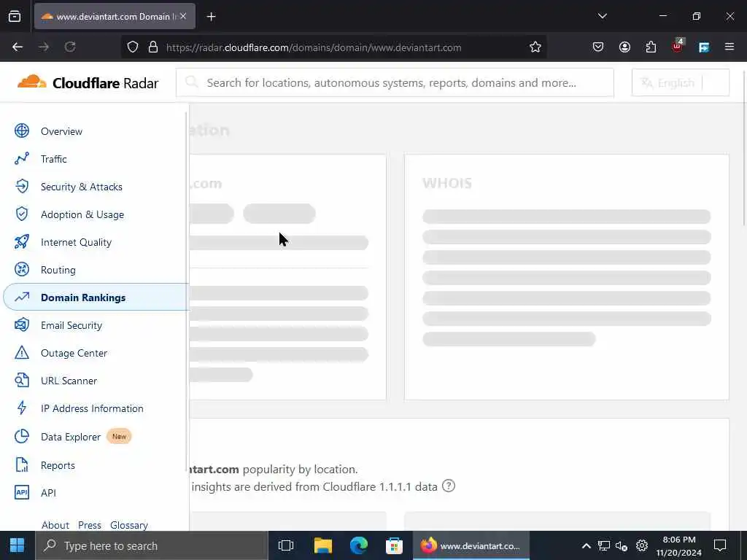Click the Domain Rankings trend arrow icon
Screen dimensions: 747x560
point(21,297)
